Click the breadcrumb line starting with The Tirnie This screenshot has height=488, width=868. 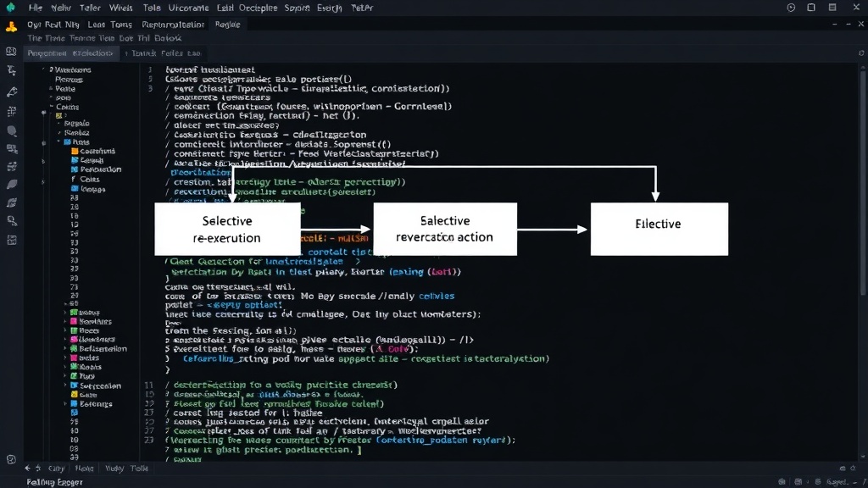coord(104,38)
